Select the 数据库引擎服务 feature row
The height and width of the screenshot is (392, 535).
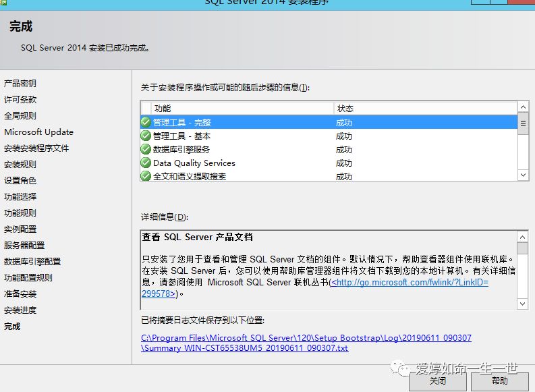coord(329,149)
